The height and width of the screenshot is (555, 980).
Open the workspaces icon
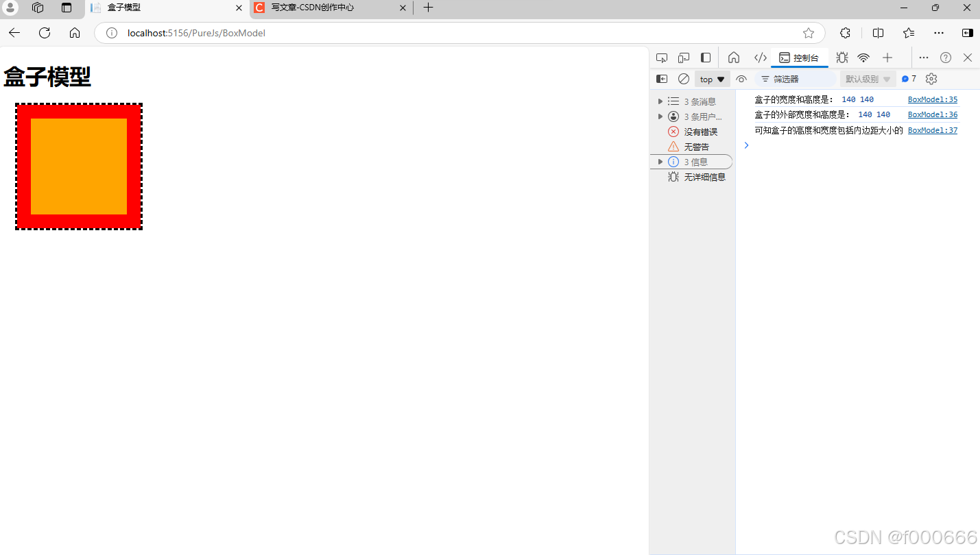pos(38,8)
